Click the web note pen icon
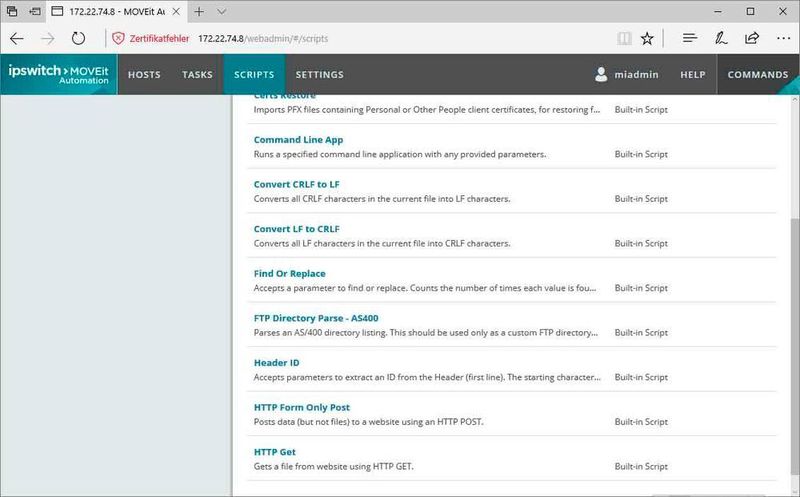The width and height of the screenshot is (800, 497). [x=721, y=38]
